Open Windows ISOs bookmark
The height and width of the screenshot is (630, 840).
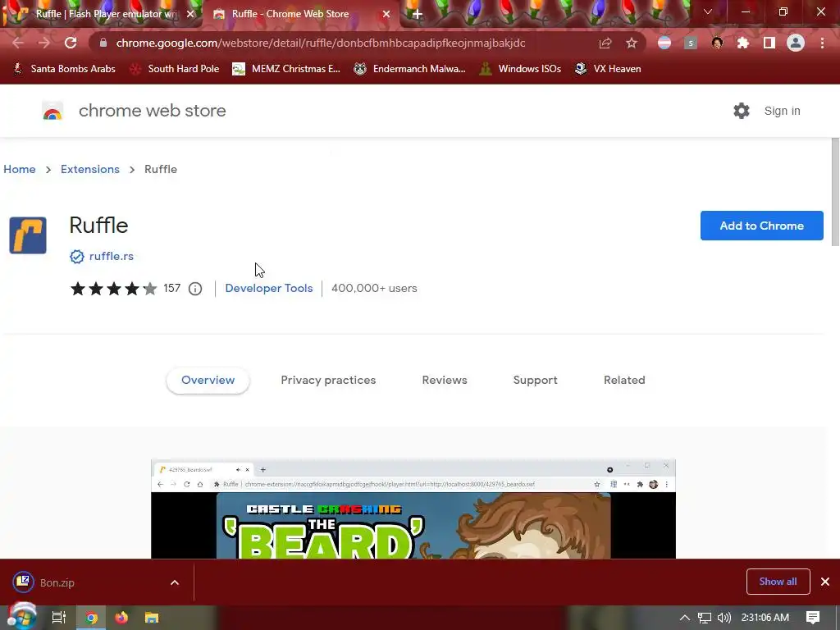point(520,69)
